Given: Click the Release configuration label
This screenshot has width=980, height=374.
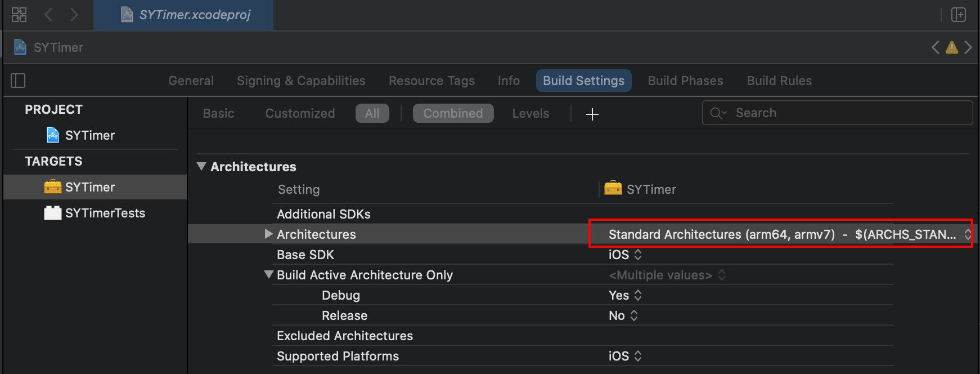Looking at the screenshot, I should click(345, 315).
